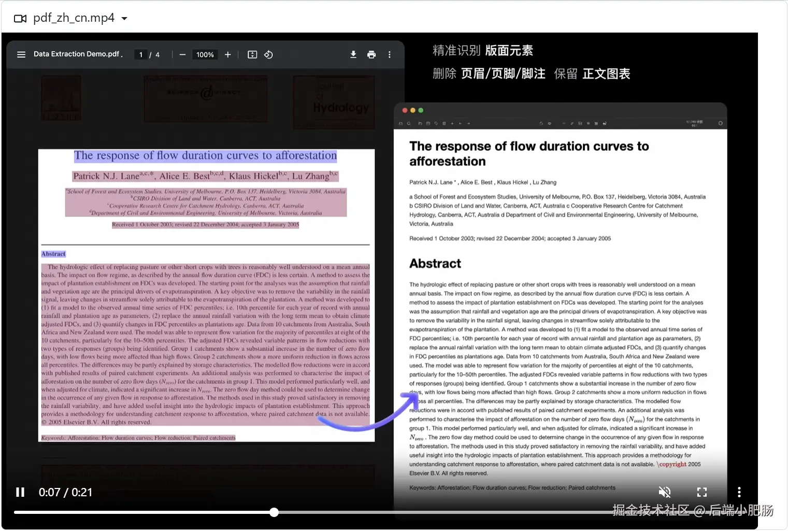Click the search icon in editor toolbar

pos(409,124)
